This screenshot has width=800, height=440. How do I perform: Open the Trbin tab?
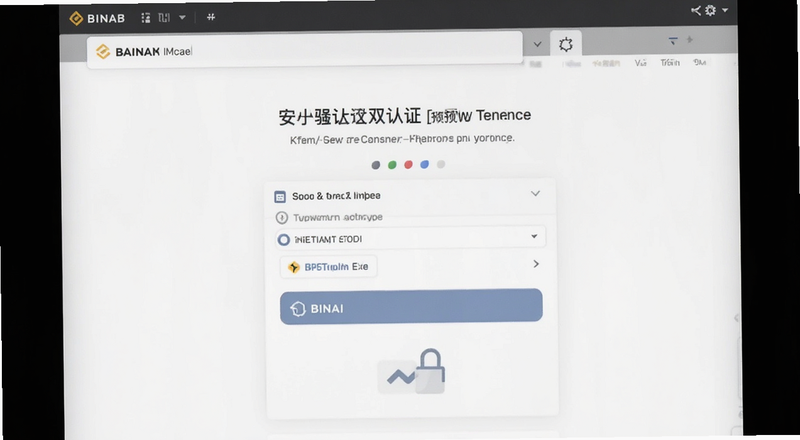670,62
